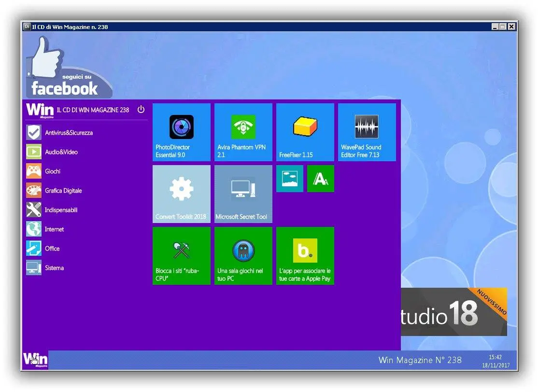The height and width of the screenshot is (392, 539).
Task: Click the 18/11/2017 date in the bottom bar
Action: [x=496, y=365]
